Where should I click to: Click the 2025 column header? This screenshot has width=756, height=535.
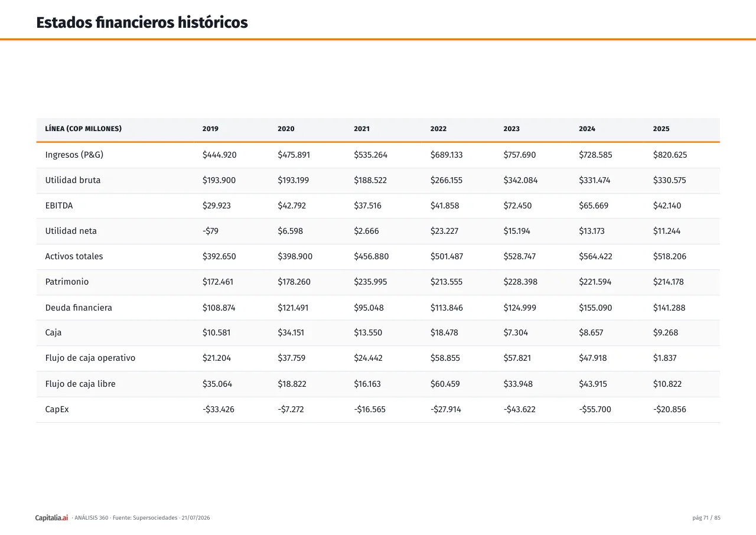[661, 129]
